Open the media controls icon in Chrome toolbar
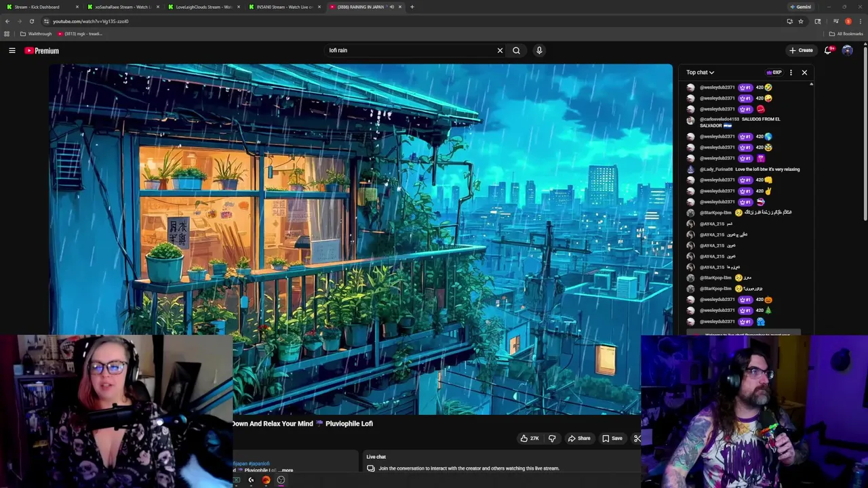868x488 pixels. click(835, 21)
